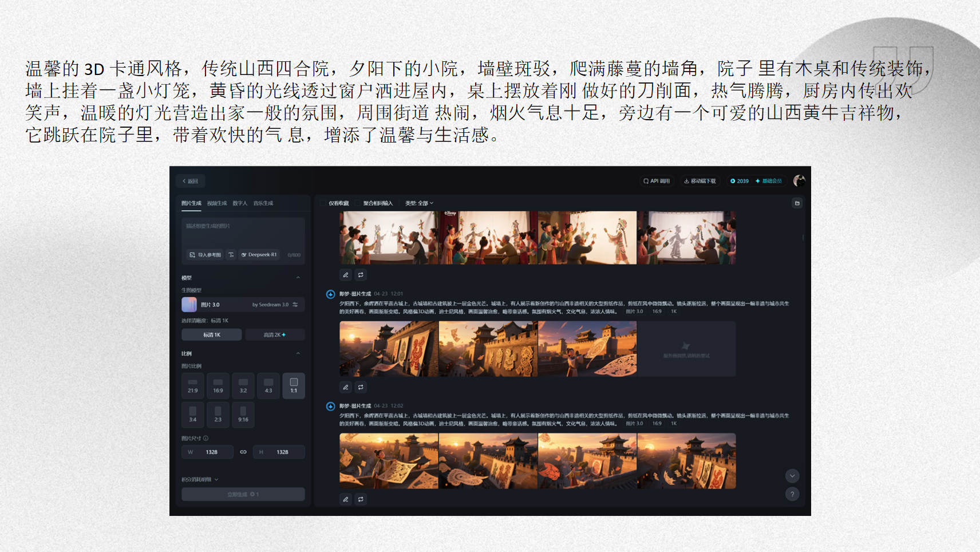Click the height H 1328 field

click(279, 452)
